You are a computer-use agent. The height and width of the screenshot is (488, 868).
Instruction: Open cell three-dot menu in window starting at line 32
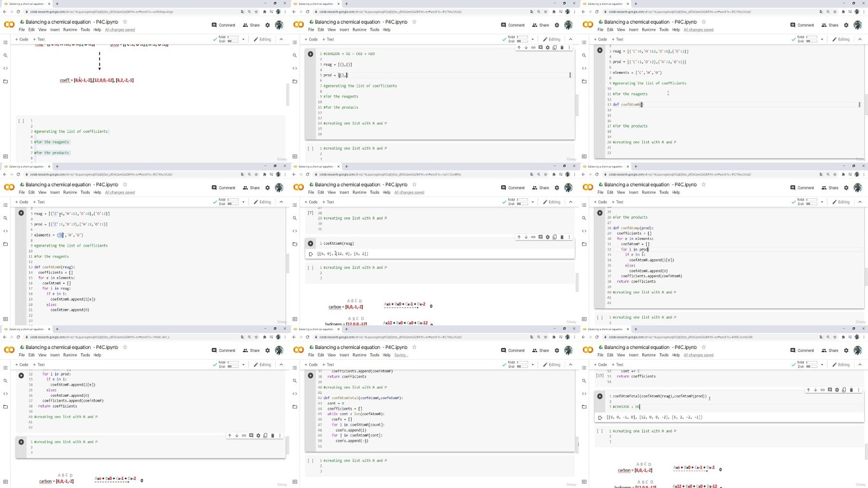[x=280, y=435]
